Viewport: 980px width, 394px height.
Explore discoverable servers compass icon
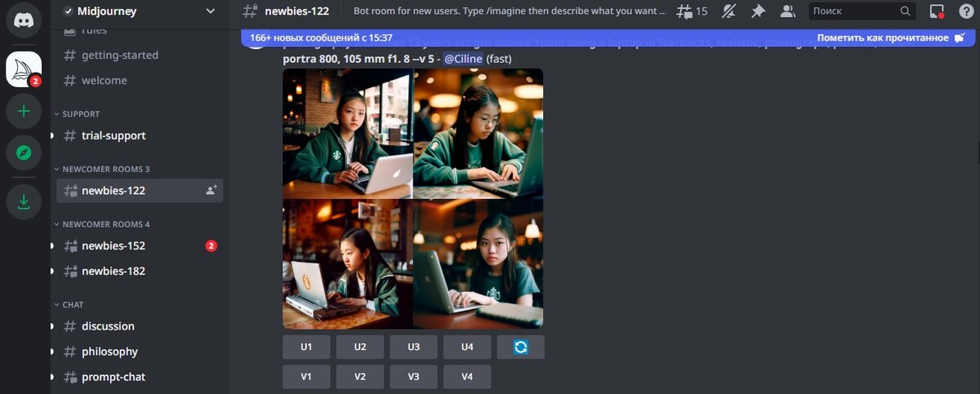click(x=24, y=153)
